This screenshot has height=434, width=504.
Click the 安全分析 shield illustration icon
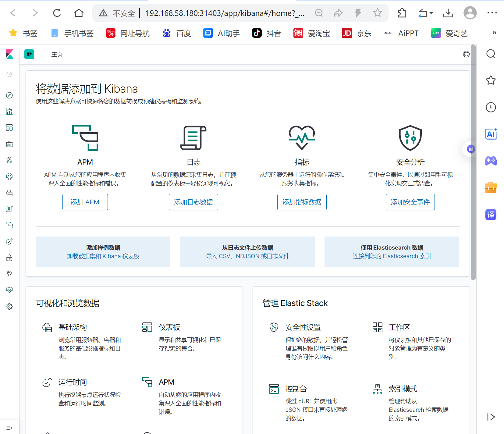tap(410, 138)
